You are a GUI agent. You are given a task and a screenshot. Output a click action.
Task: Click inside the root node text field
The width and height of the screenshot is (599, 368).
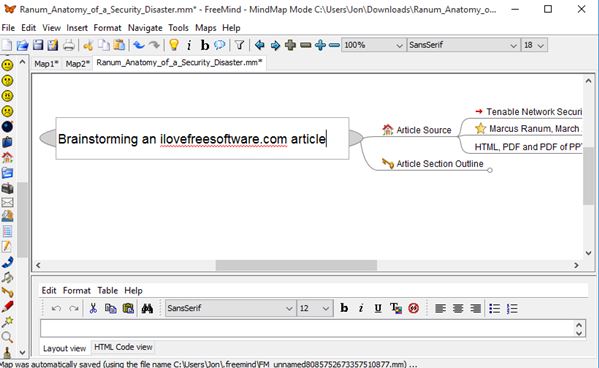202,139
